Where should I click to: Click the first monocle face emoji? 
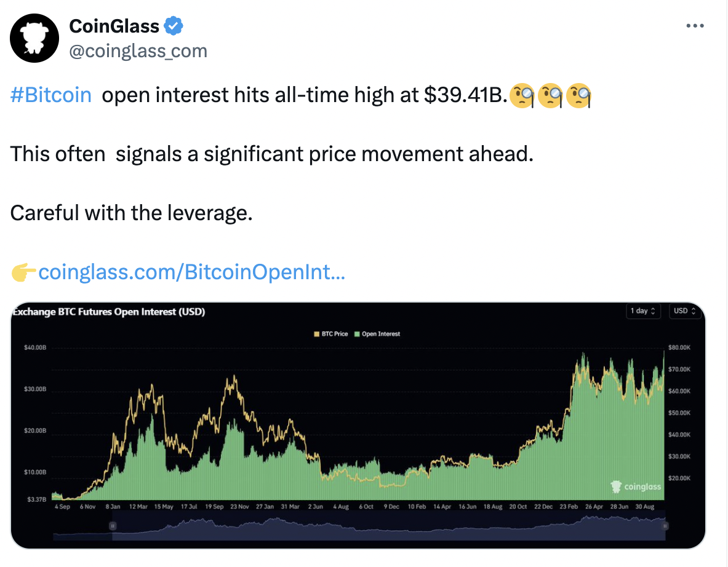pos(522,95)
